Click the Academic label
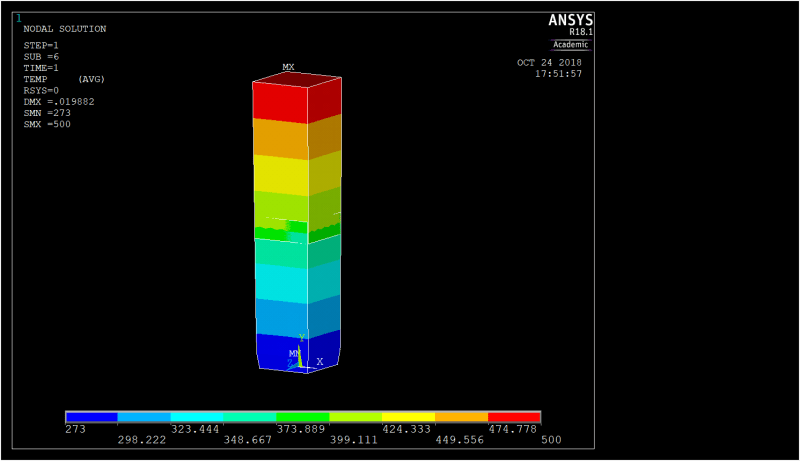This screenshot has width=800, height=461. tap(570, 44)
